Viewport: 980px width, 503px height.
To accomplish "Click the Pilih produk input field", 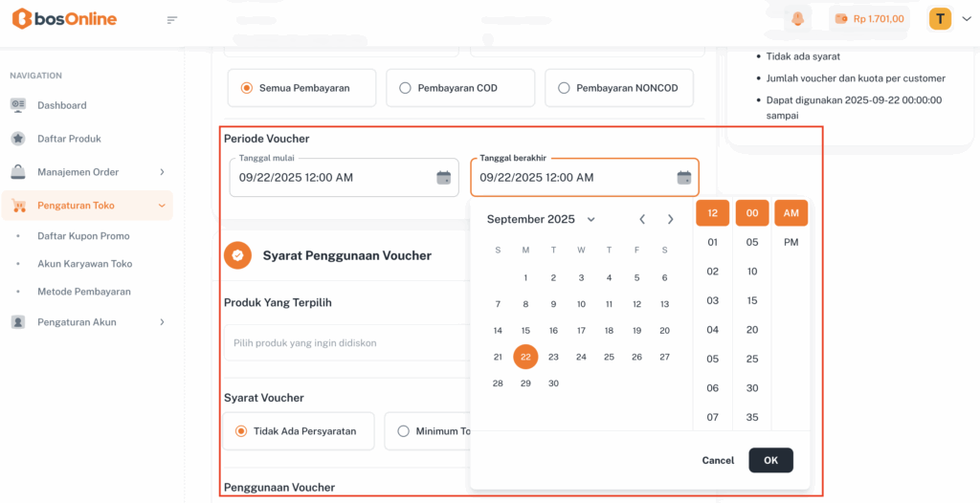I will click(345, 342).
